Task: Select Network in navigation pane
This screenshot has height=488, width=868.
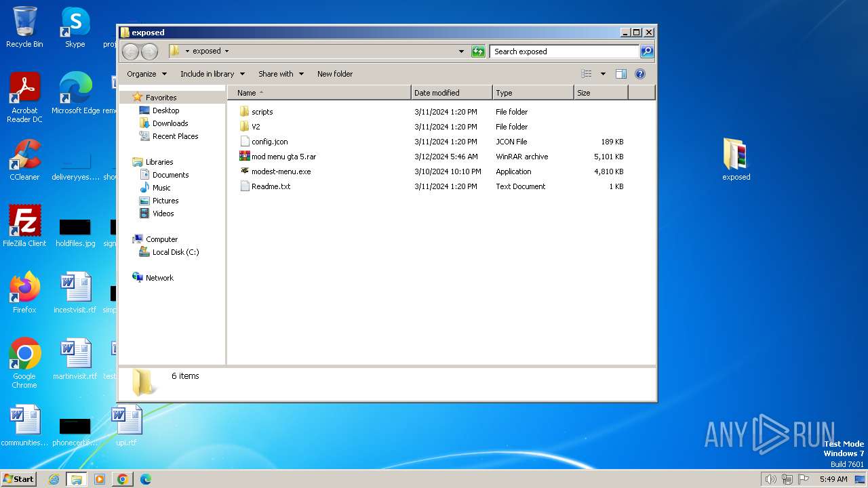Action: coord(159,278)
